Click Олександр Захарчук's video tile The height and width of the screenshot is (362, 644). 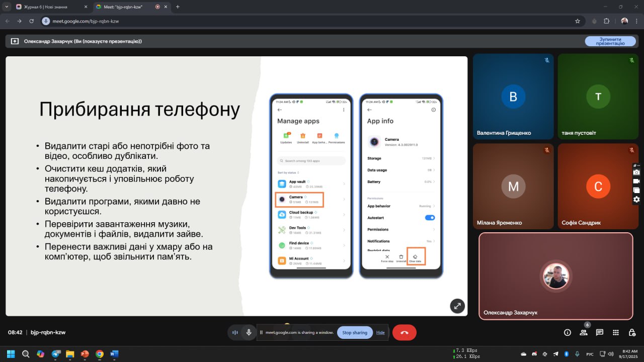click(555, 276)
